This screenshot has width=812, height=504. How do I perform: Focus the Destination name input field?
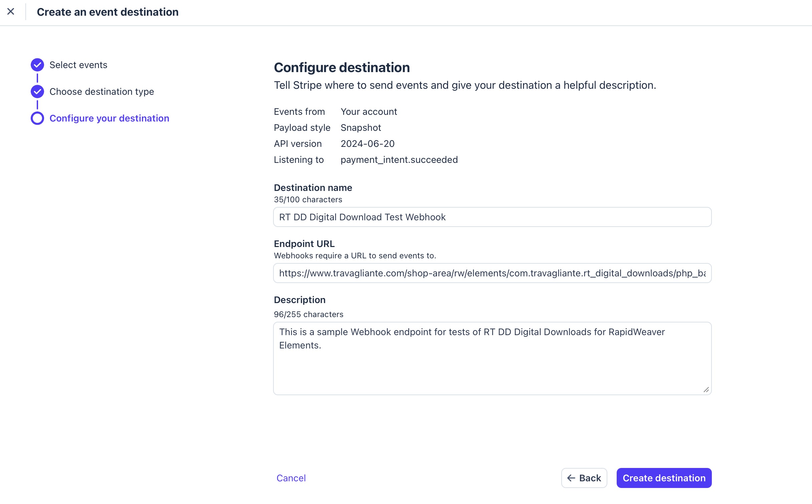(492, 217)
